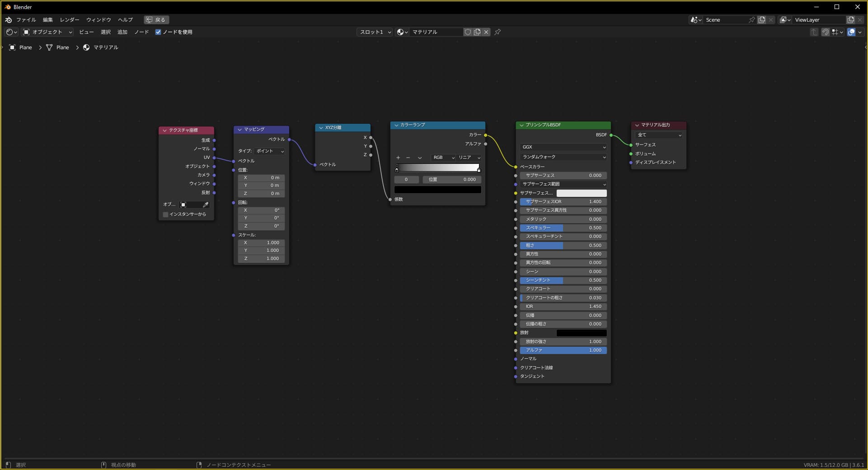The height and width of the screenshot is (470, 868).
Task: Open the レンダー menu
Action: (x=69, y=20)
